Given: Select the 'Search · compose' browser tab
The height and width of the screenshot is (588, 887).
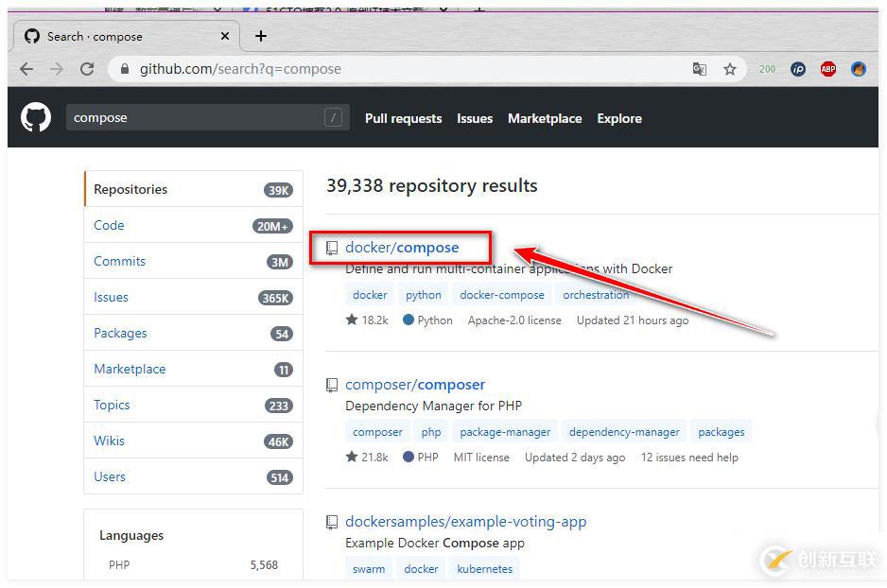Looking at the screenshot, I should [x=127, y=36].
